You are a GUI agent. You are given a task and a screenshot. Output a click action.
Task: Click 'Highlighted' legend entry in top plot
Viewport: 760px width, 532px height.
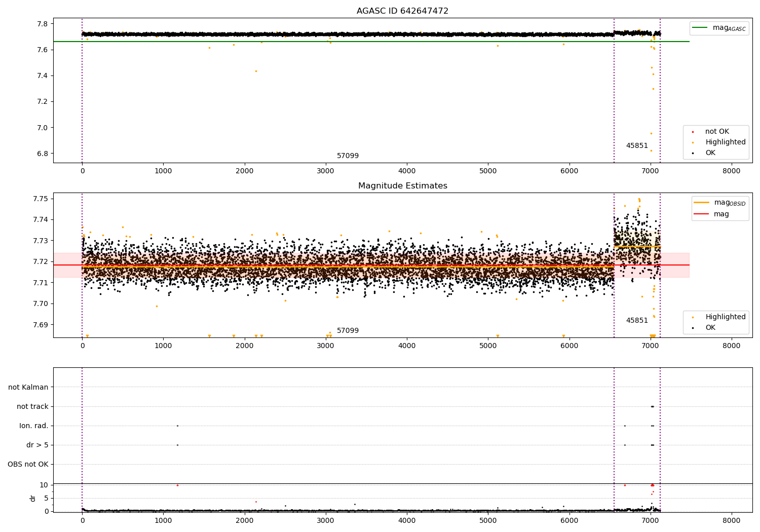pos(726,142)
